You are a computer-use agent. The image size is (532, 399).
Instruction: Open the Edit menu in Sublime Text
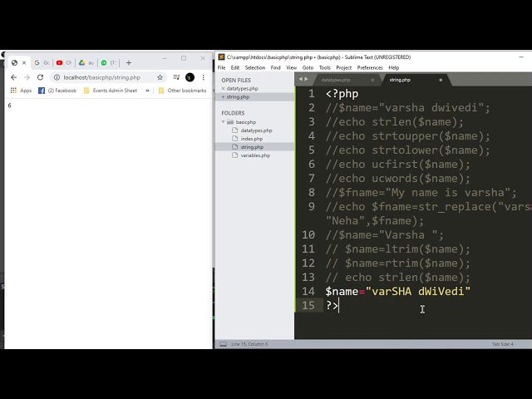point(235,67)
